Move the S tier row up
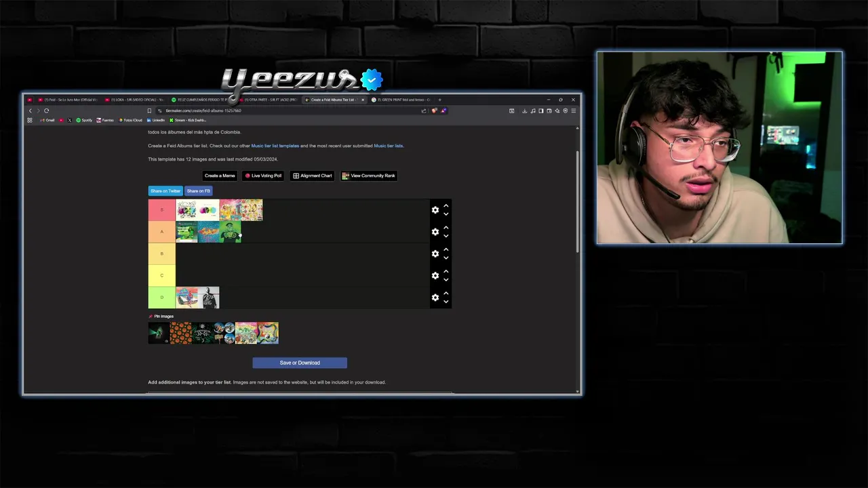Screen dimensions: 868x488 click(x=446, y=206)
